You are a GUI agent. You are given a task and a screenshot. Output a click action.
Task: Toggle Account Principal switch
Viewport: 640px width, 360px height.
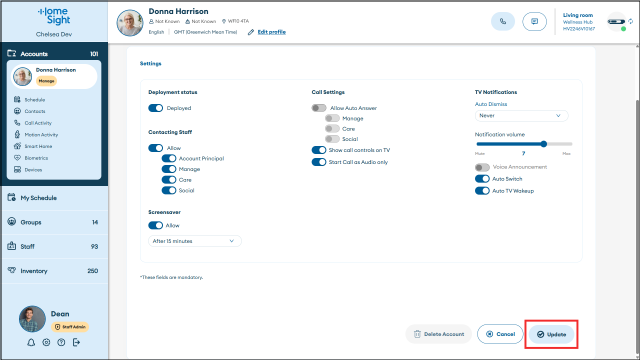coord(169,158)
